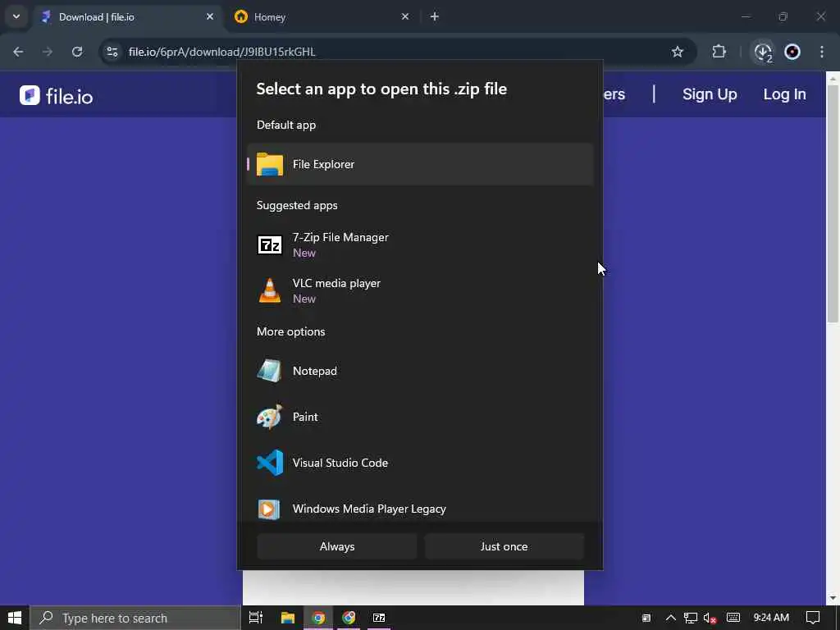Expand the tab search dropdown arrow

pyautogui.click(x=16, y=16)
